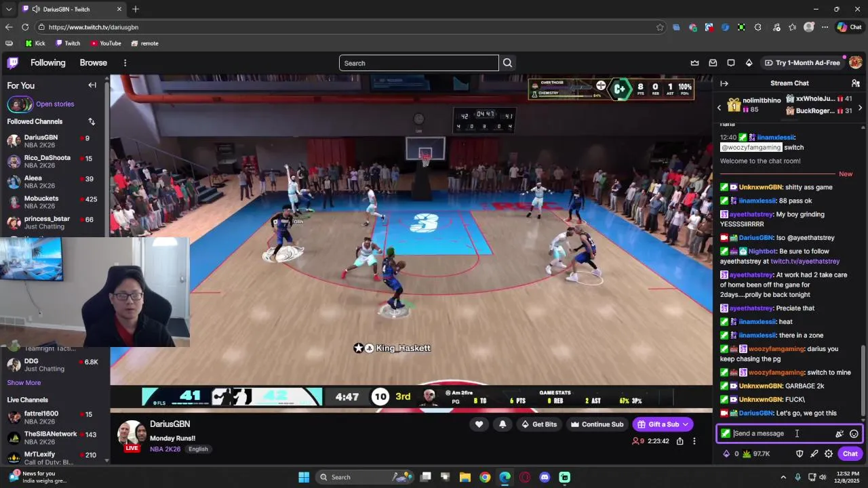The width and height of the screenshot is (868, 488).
Task: Open the browser tab list dropdown
Action: [9, 9]
